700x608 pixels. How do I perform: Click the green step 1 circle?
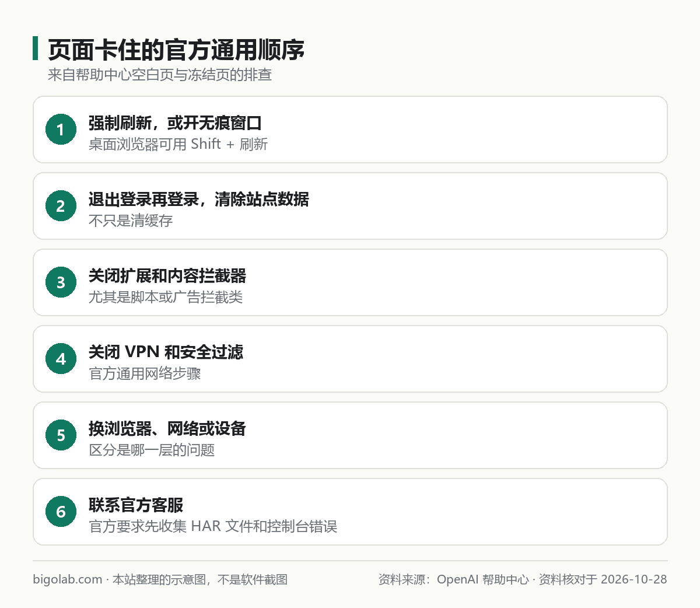61,130
